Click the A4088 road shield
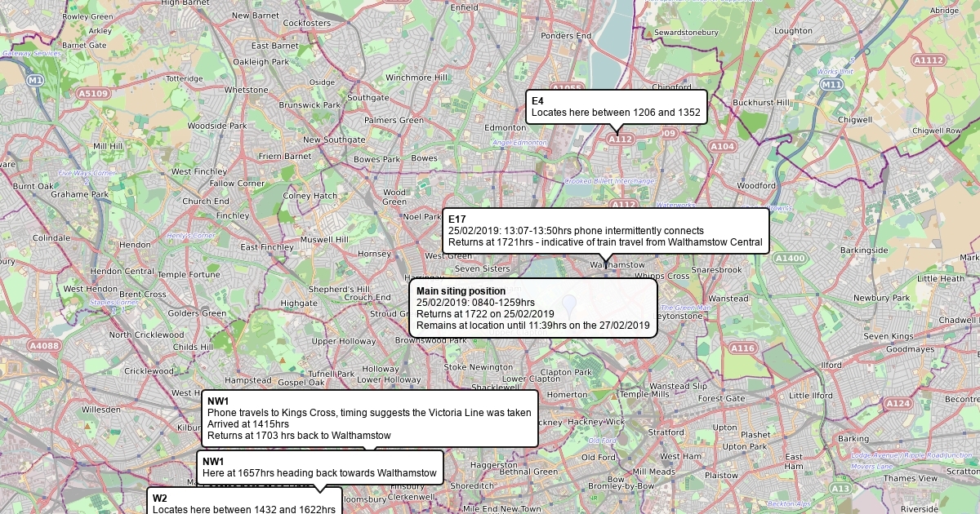Screen dimensions: 980x514 pyautogui.click(x=44, y=346)
